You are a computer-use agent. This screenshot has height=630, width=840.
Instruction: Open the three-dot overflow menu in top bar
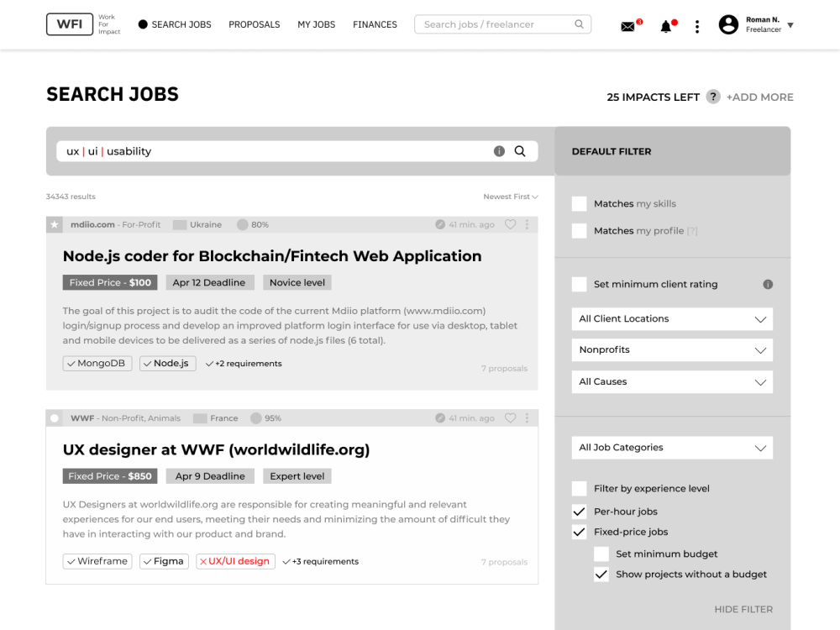(697, 26)
